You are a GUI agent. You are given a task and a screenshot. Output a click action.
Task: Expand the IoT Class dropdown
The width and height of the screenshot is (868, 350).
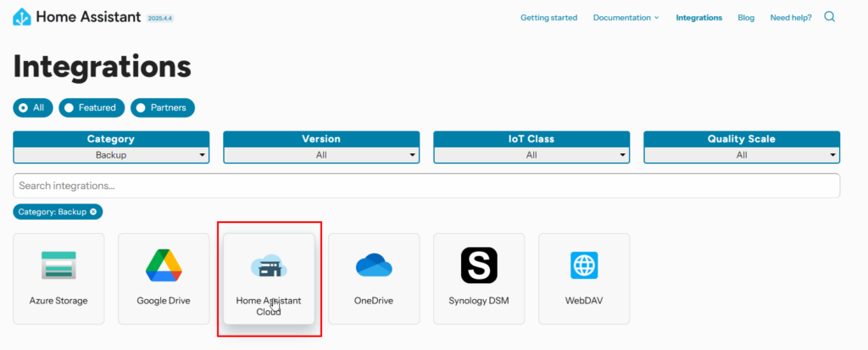[531, 155]
